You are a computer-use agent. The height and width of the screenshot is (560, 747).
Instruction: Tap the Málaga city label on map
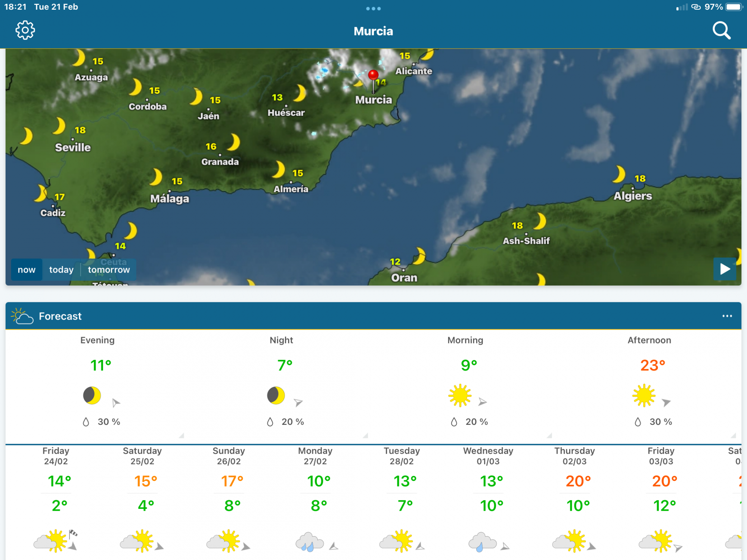click(x=170, y=199)
